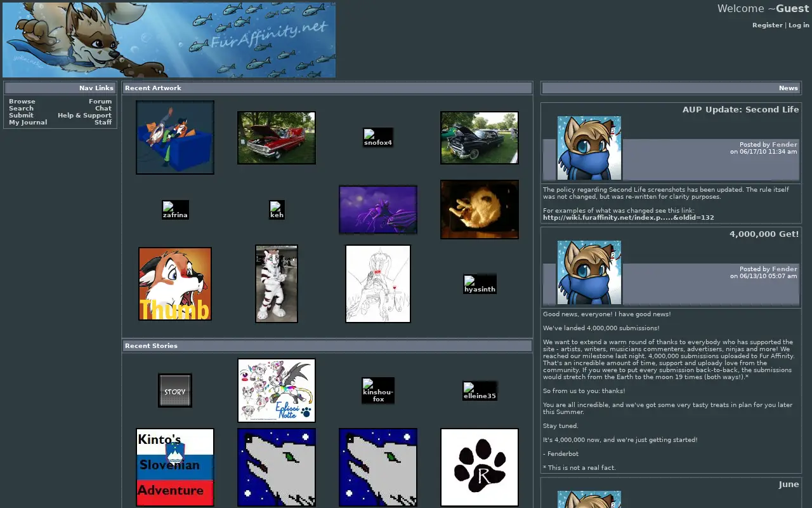Open the curled sleeping cat photo
Image resolution: width=812 pixels, height=508 pixels.
coord(480,210)
